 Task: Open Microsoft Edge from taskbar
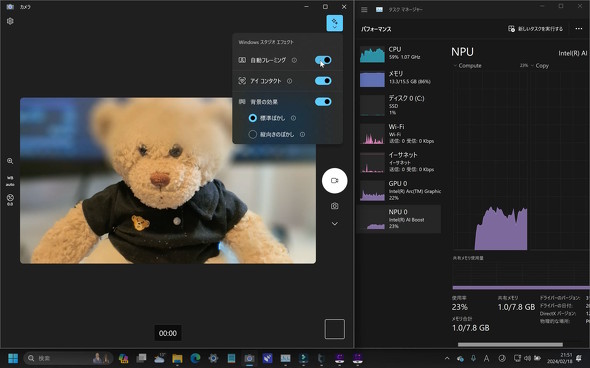click(x=195, y=358)
